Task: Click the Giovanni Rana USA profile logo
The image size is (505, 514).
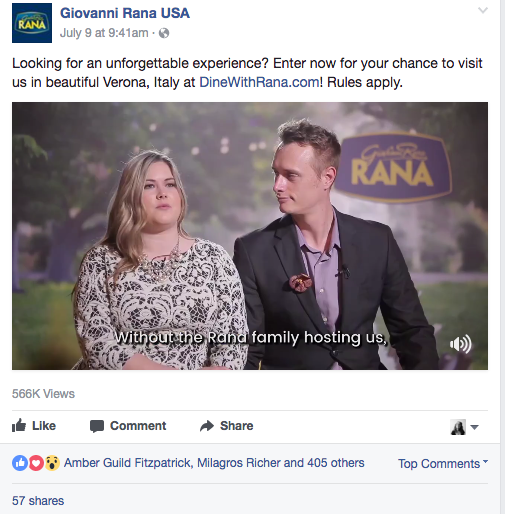Action: [x=32, y=23]
